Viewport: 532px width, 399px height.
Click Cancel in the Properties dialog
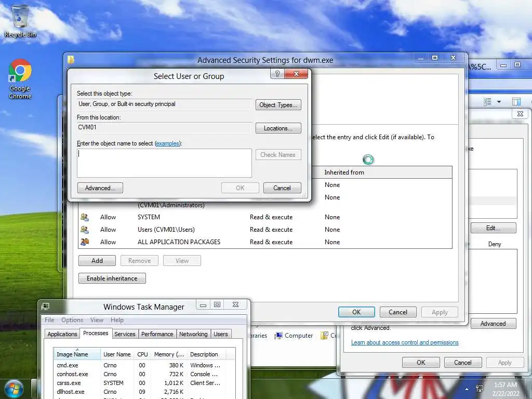[x=463, y=362]
